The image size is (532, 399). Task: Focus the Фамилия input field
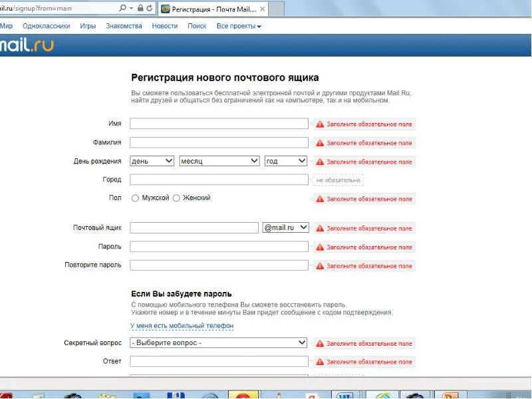(219, 142)
